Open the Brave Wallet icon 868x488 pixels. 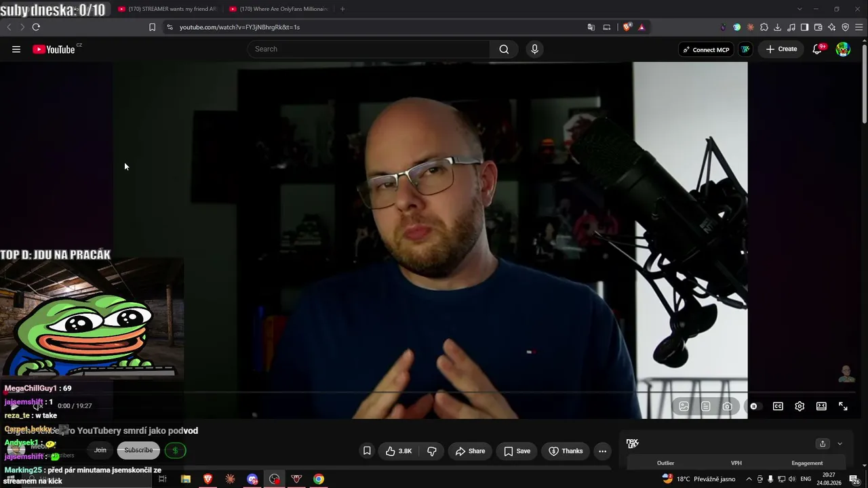(818, 27)
